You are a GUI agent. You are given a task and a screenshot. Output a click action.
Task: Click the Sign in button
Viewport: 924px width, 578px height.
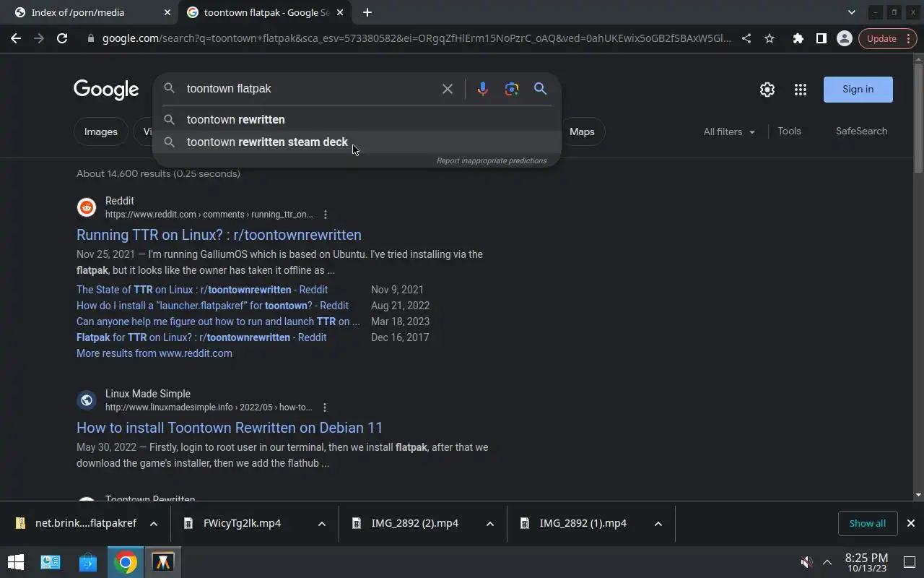pos(858,90)
